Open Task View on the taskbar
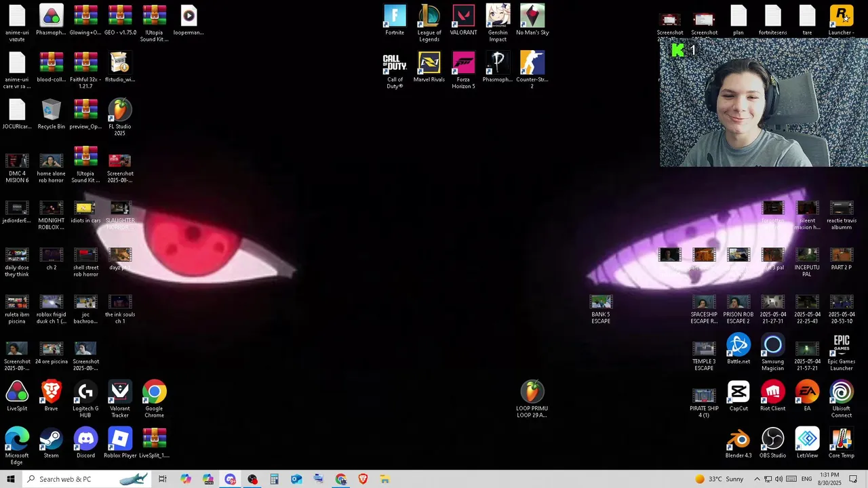Image resolution: width=868 pixels, height=488 pixels. (x=163, y=479)
